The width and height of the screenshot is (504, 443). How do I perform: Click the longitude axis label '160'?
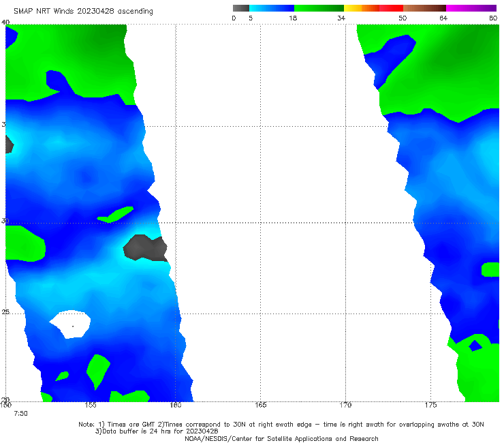[176, 405]
